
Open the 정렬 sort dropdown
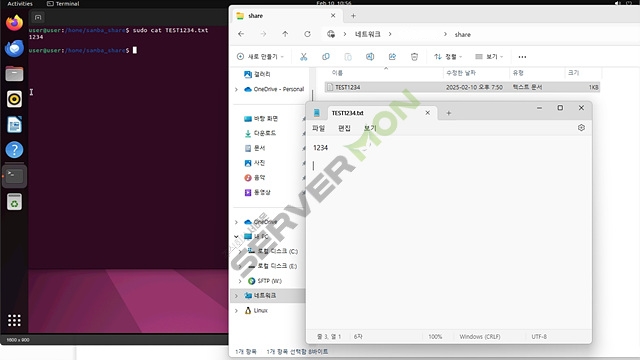point(448,57)
